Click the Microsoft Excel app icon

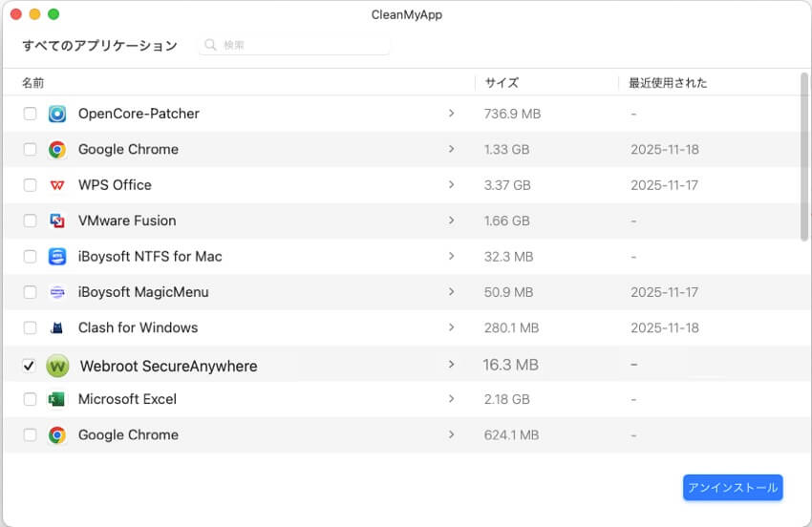point(56,399)
